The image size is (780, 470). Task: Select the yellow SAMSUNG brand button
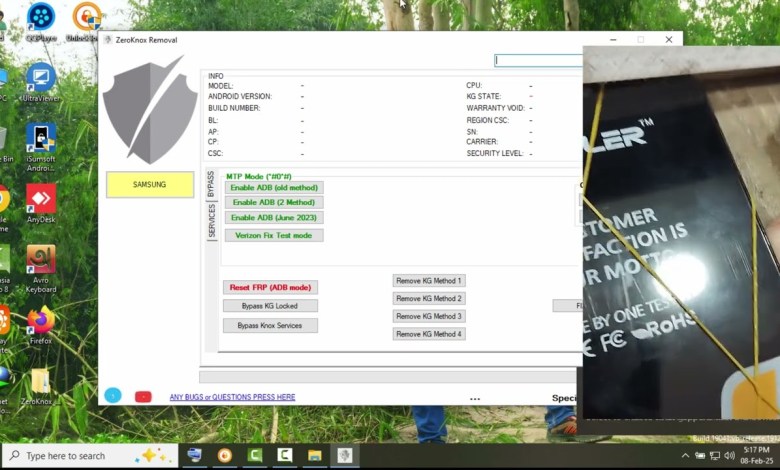pyautogui.click(x=150, y=185)
